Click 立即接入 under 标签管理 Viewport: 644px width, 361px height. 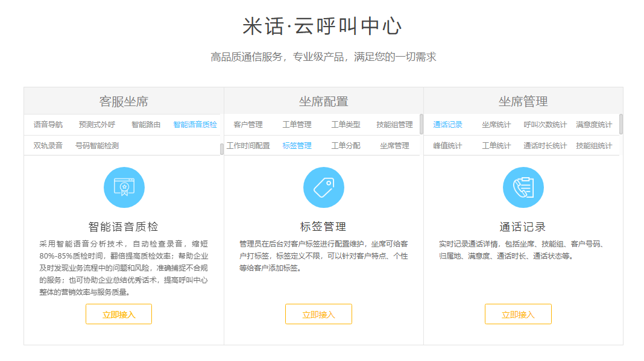[319, 314]
